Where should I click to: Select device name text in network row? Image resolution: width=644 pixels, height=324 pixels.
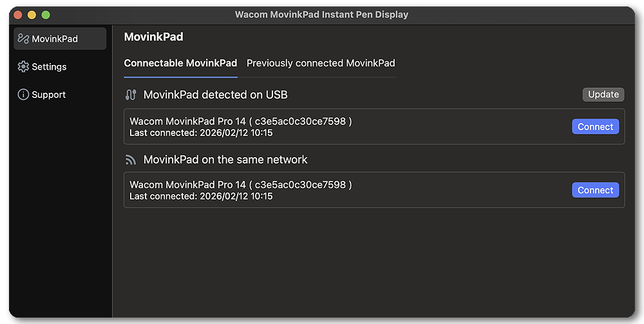(241, 185)
